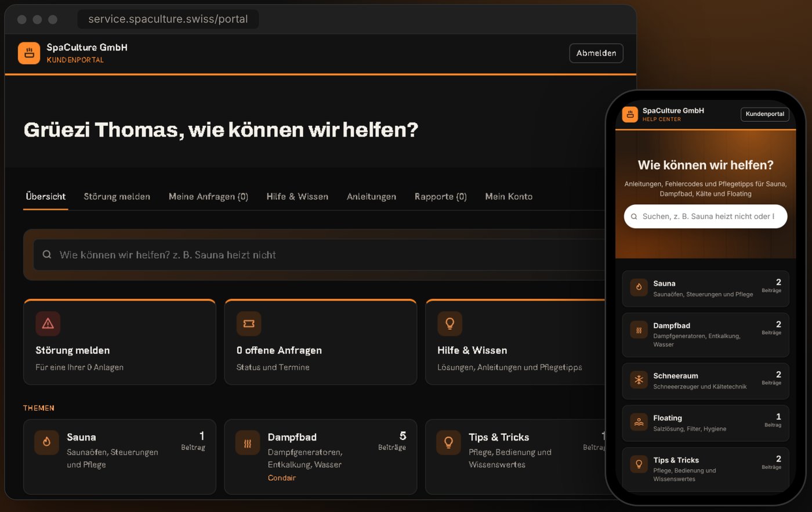Click the 'HELP CENTER' label on the phone

point(662,120)
